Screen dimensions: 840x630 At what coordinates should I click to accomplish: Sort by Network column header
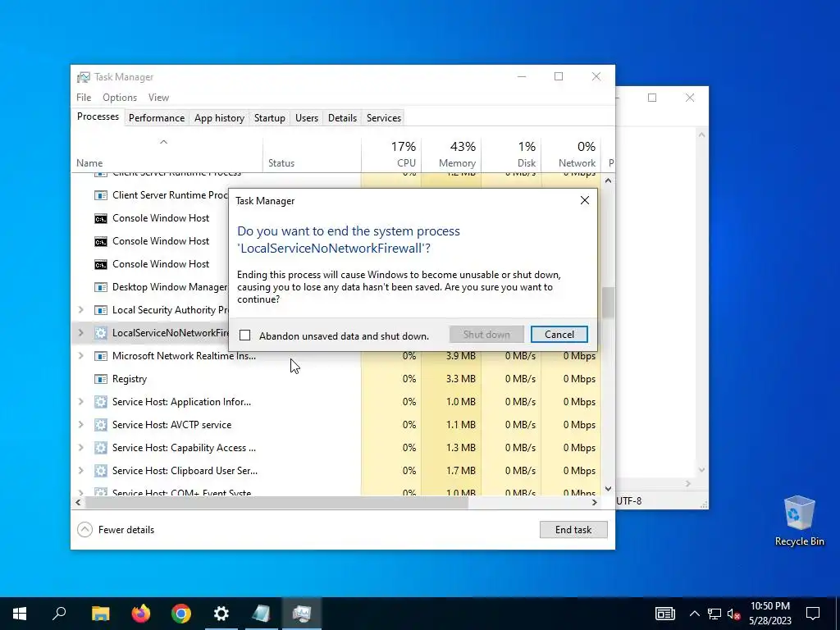pos(571,154)
